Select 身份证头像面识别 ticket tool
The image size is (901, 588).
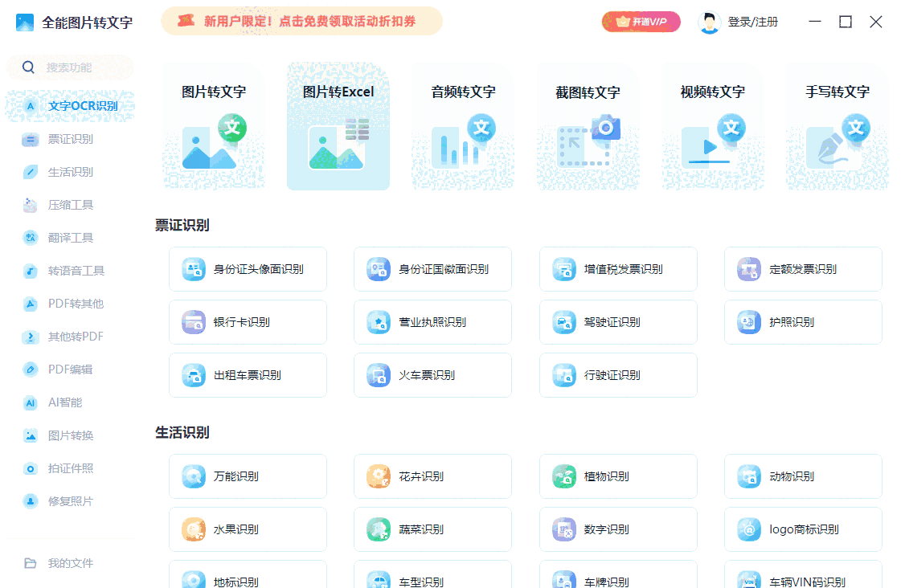(248, 269)
